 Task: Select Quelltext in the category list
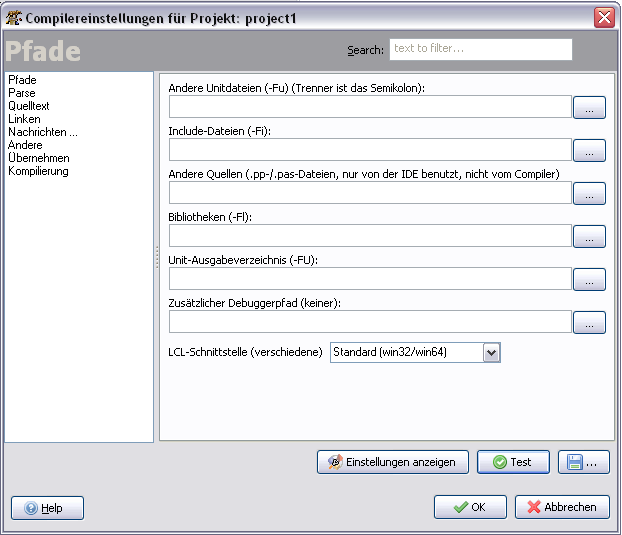click(x=29, y=106)
